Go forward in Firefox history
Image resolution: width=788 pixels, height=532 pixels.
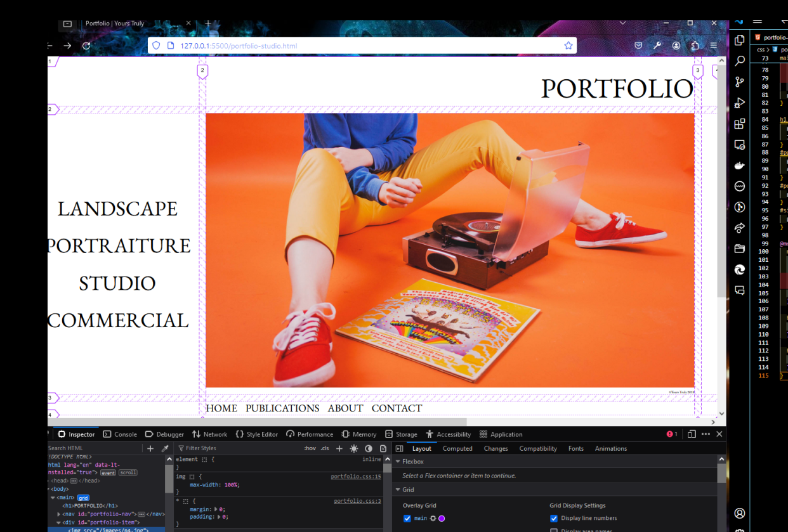click(x=67, y=46)
